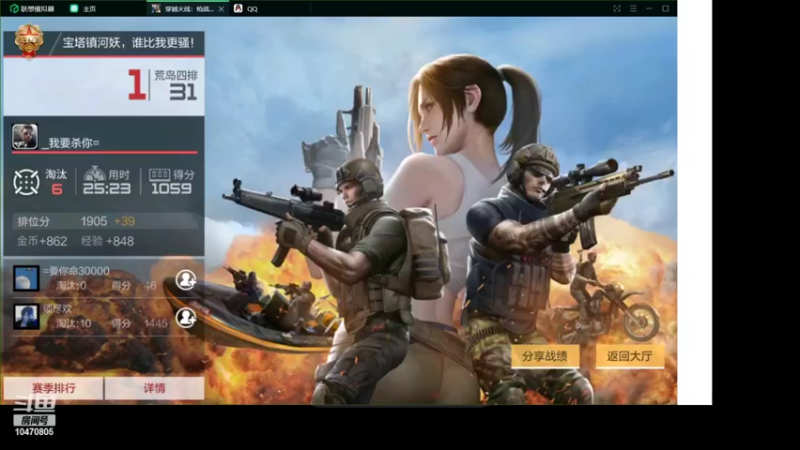Click the rank medal badge icon
Image resolution: width=800 pixels, height=450 pixels.
tap(29, 41)
